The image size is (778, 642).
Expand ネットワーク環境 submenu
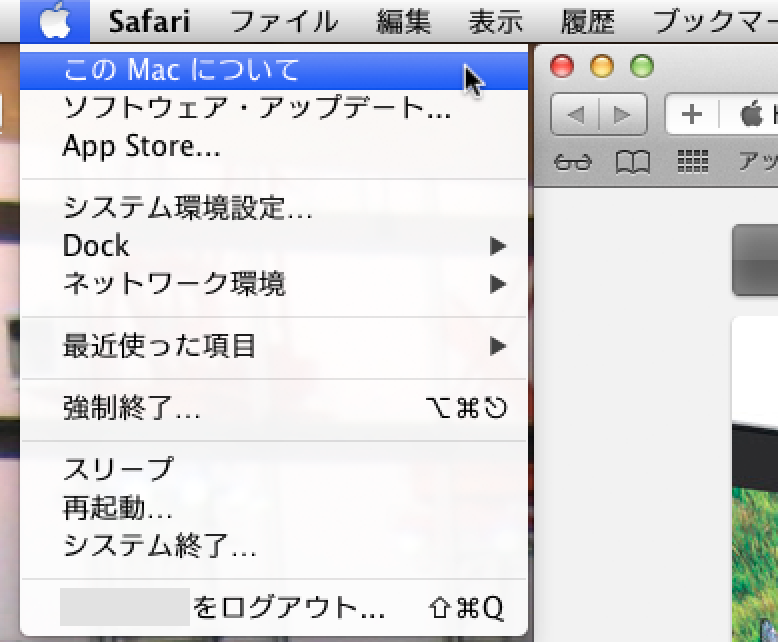tap(273, 284)
